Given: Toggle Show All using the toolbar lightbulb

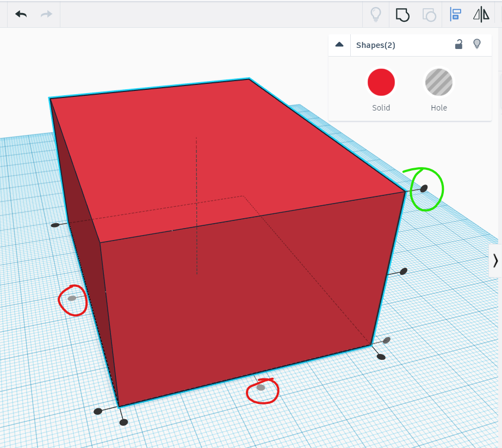Looking at the screenshot, I should tap(376, 15).
